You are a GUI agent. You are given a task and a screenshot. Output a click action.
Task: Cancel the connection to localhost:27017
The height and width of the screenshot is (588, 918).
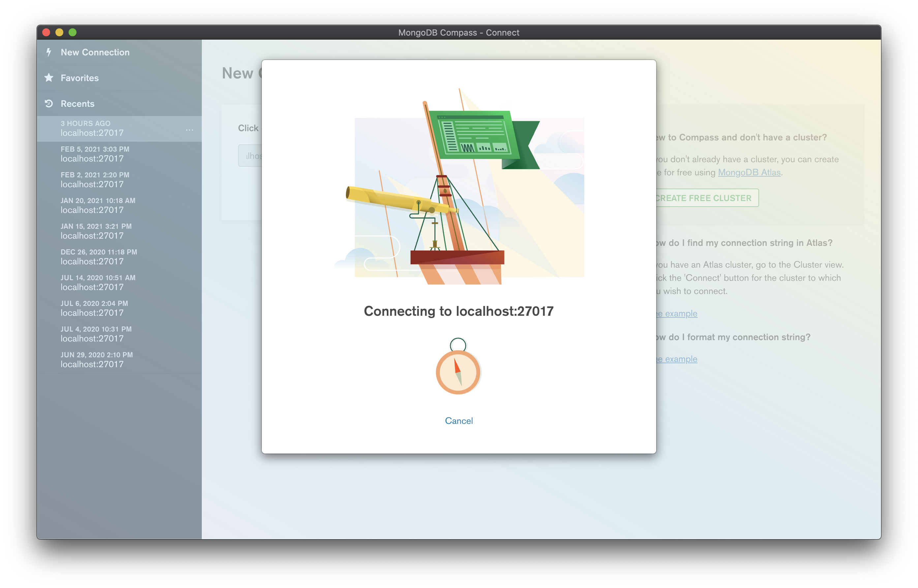tap(459, 421)
